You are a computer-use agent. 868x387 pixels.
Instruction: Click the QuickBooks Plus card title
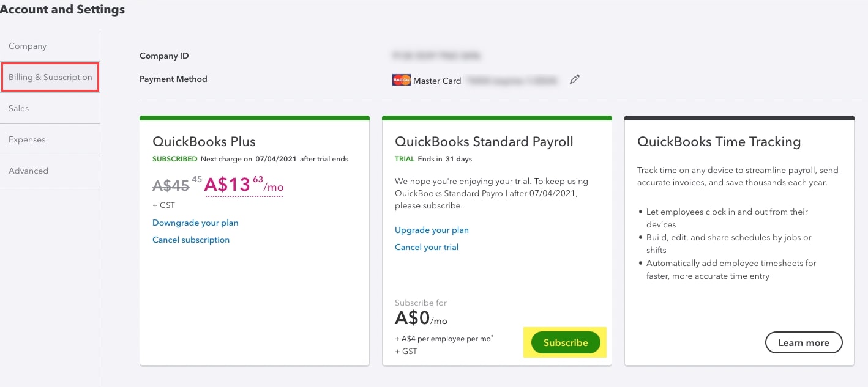pyautogui.click(x=204, y=141)
